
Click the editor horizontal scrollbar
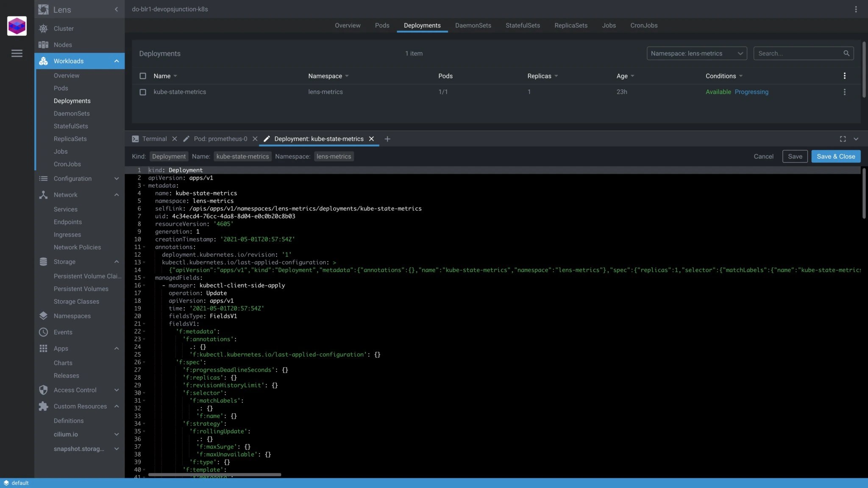point(214,475)
